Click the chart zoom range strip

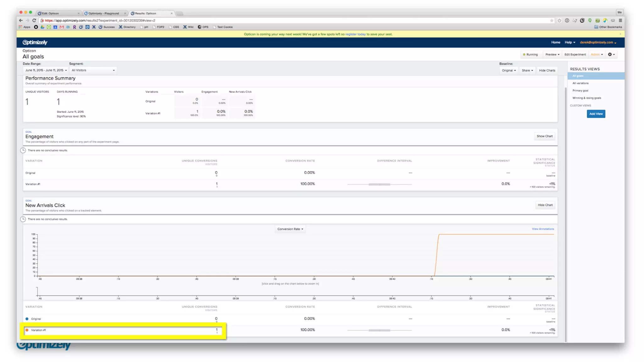(296, 292)
